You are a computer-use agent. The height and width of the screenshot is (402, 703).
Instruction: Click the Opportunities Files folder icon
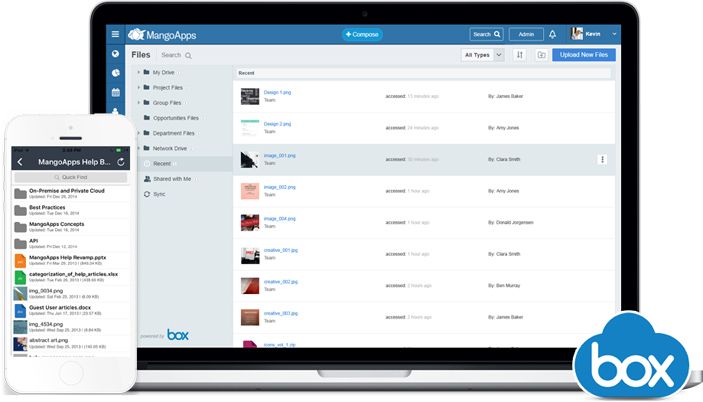(147, 118)
